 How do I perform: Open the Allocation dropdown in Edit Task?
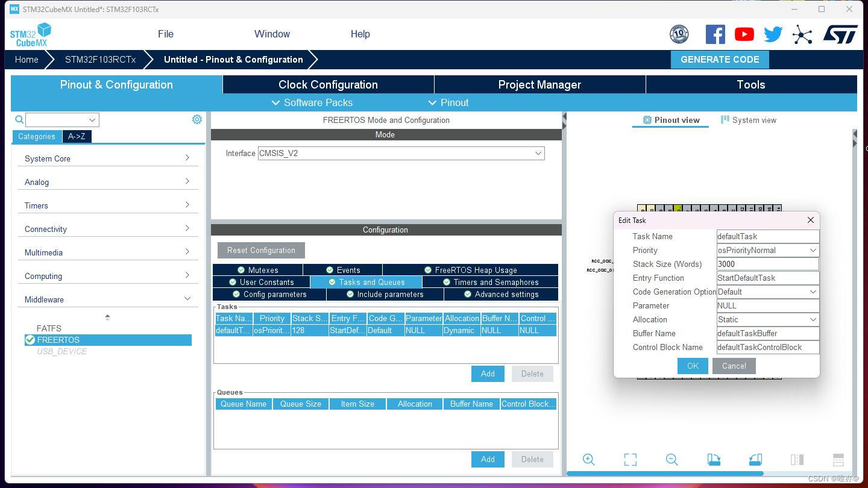coord(767,319)
